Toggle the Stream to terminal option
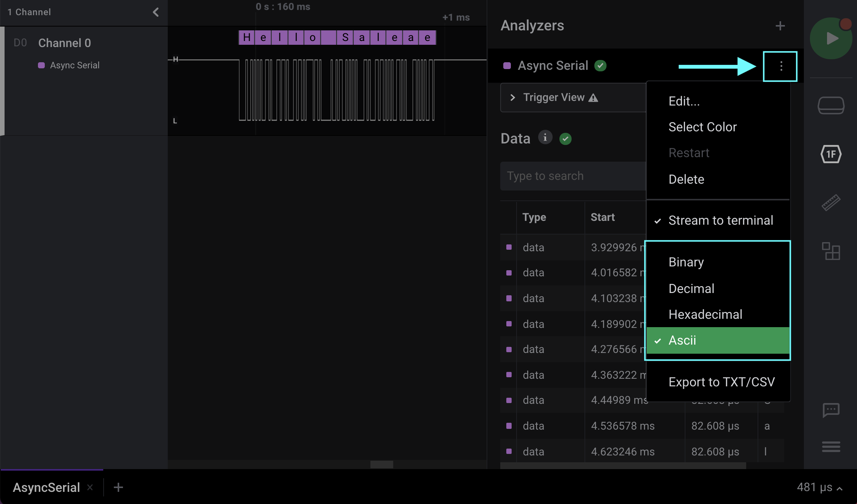 coord(721,220)
